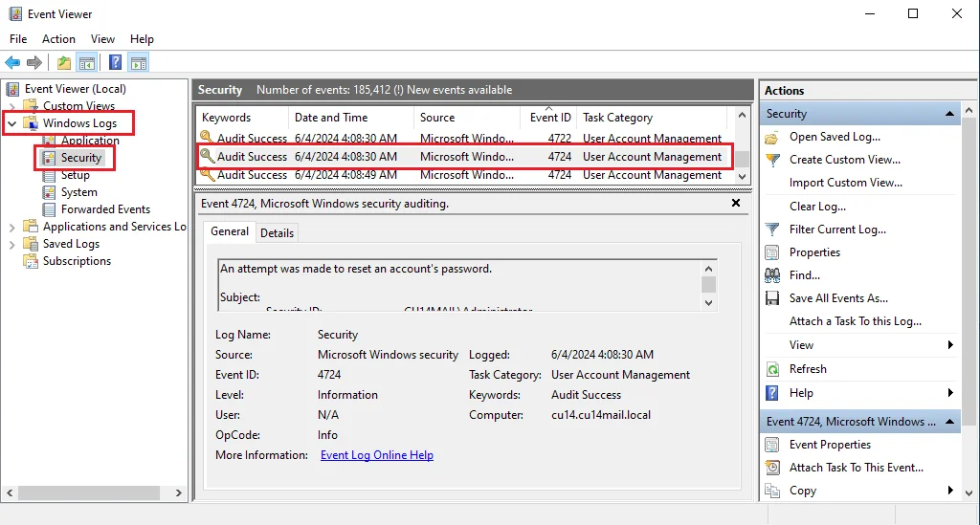Click the Subscriptions icon in tree

coord(30,261)
